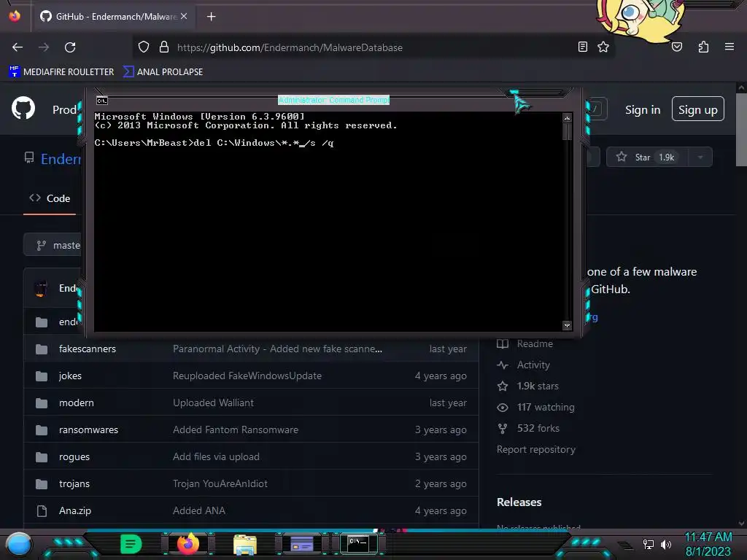747x560 pixels.
Task: Open the master branch selector
Action: (x=53, y=245)
